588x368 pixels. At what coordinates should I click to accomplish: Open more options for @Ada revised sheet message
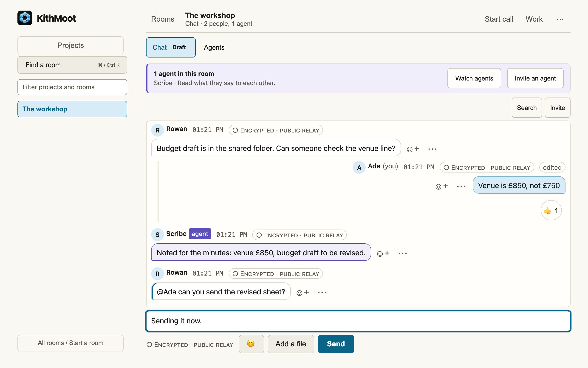322,292
